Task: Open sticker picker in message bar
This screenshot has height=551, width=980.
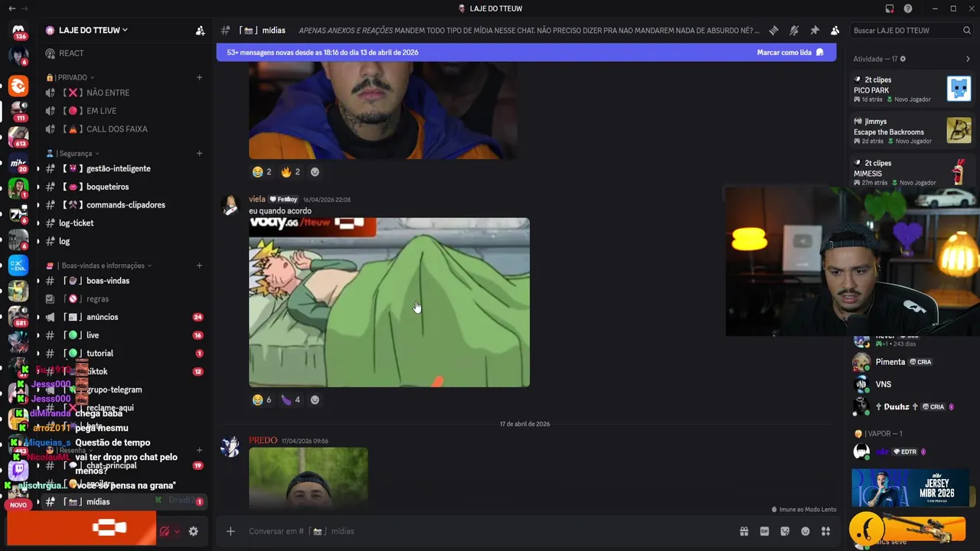Action: pyautogui.click(x=785, y=531)
